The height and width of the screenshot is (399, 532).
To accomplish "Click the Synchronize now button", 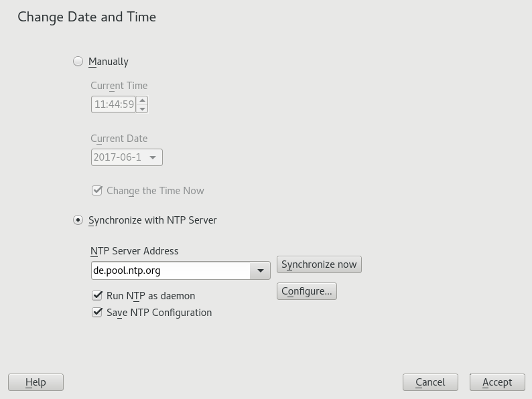I will point(319,264).
